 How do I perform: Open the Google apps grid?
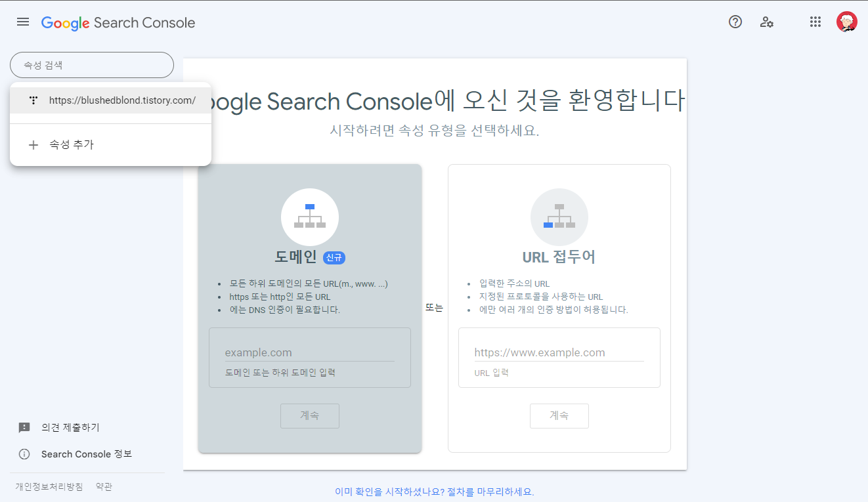[815, 22]
